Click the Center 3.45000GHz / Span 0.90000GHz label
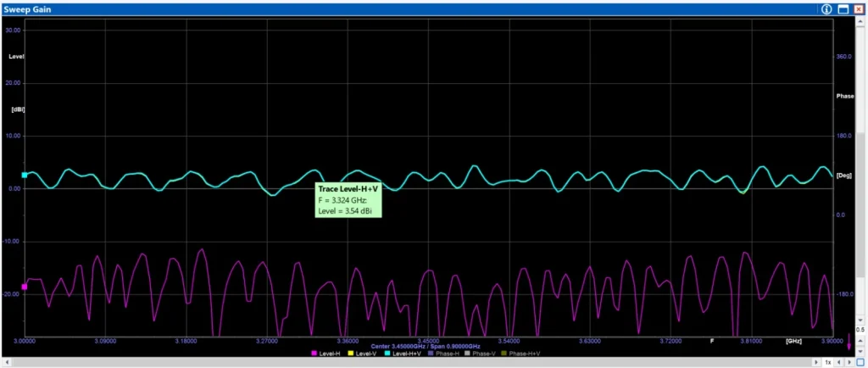The width and height of the screenshot is (868, 368). 426,346
